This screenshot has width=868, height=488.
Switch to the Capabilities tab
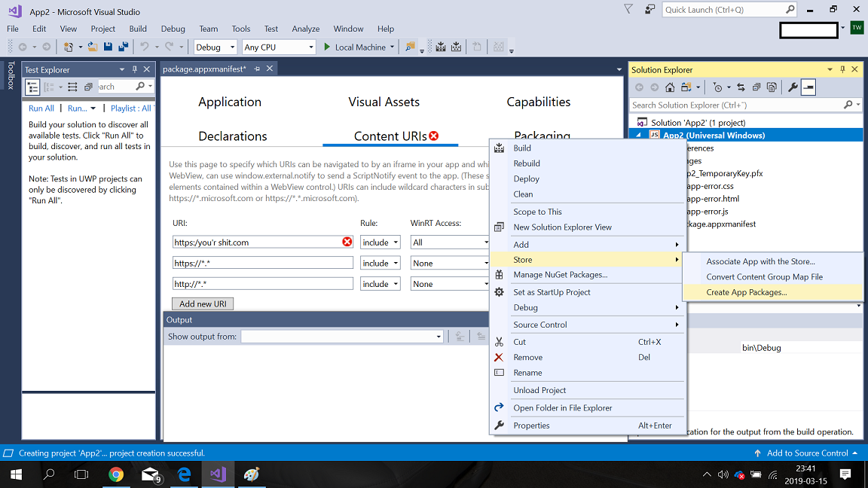coord(538,102)
